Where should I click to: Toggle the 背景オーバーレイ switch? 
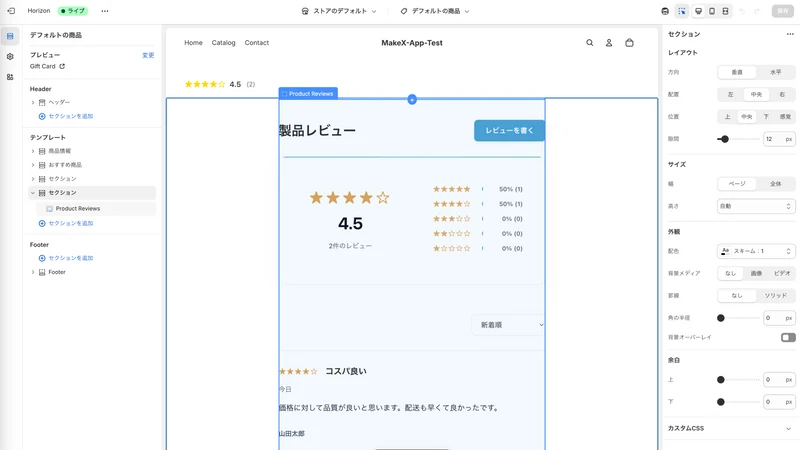pos(788,337)
